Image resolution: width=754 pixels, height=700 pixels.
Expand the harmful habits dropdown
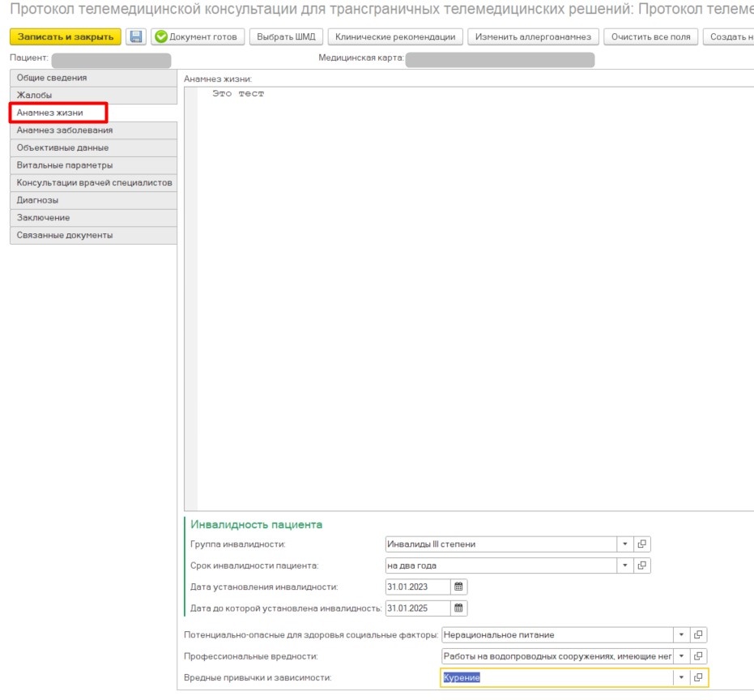tap(681, 677)
